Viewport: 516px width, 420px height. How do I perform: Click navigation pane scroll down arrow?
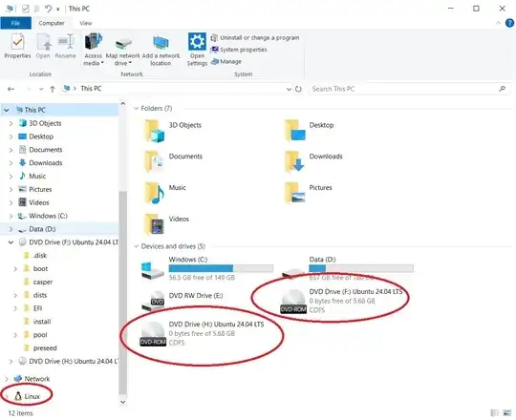(x=122, y=402)
